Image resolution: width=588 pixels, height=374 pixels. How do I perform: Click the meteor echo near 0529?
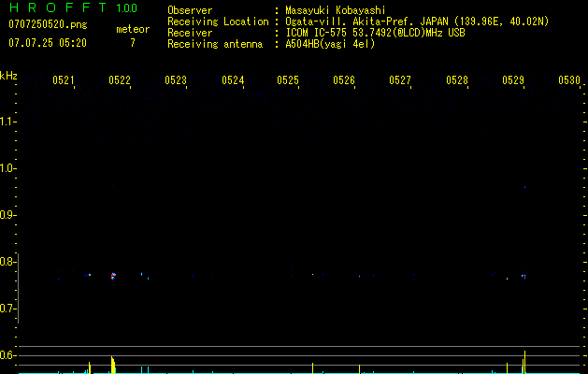click(523, 277)
